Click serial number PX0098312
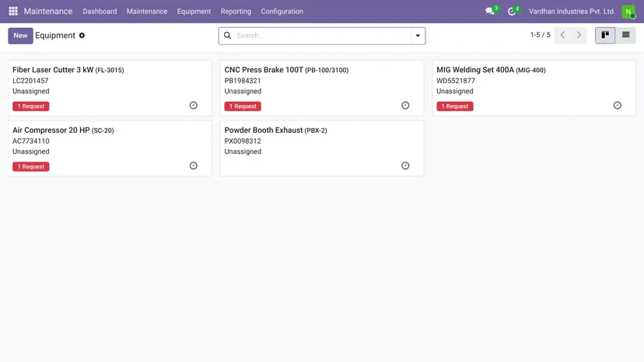This screenshot has height=362, width=644. click(243, 141)
